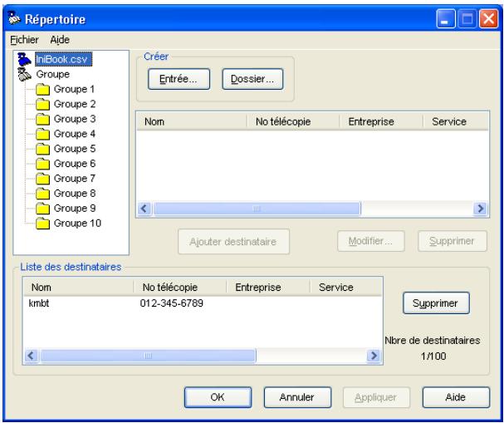Select the Groupe 10 label
Image resolution: width=504 pixels, height=423 pixels.
click(x=77, y=223)
